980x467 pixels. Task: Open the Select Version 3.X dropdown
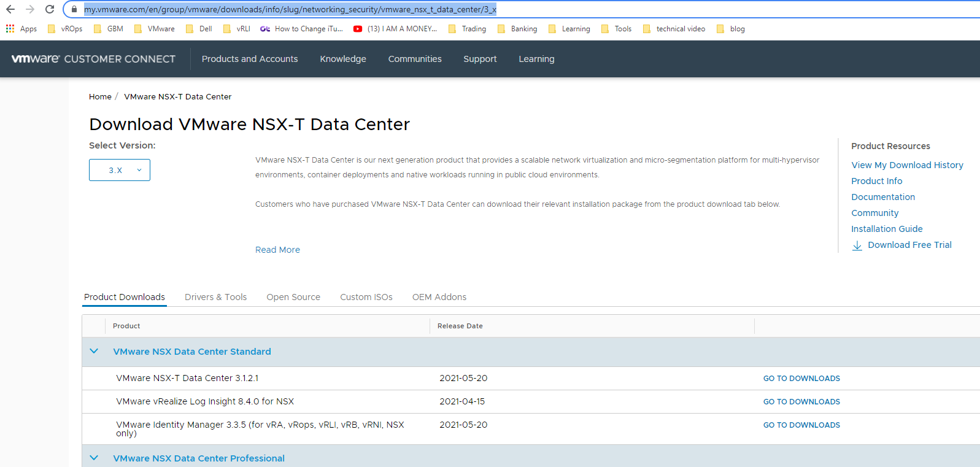120,170
